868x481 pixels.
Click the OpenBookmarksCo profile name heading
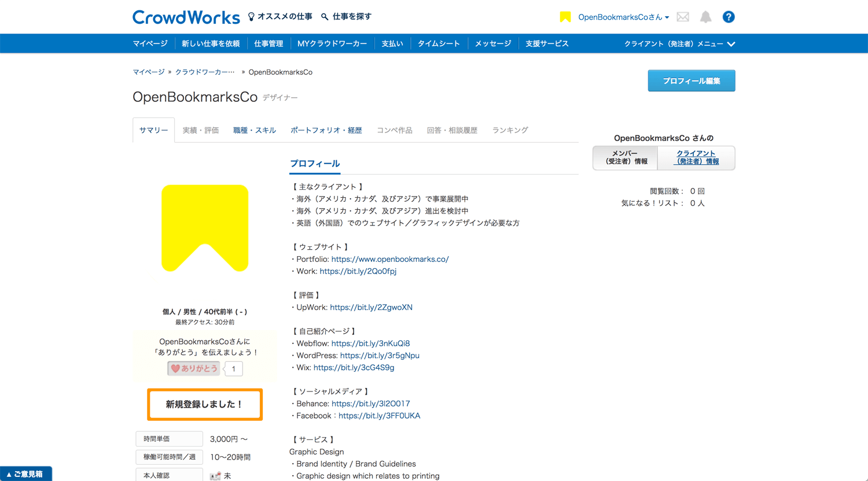195,97
